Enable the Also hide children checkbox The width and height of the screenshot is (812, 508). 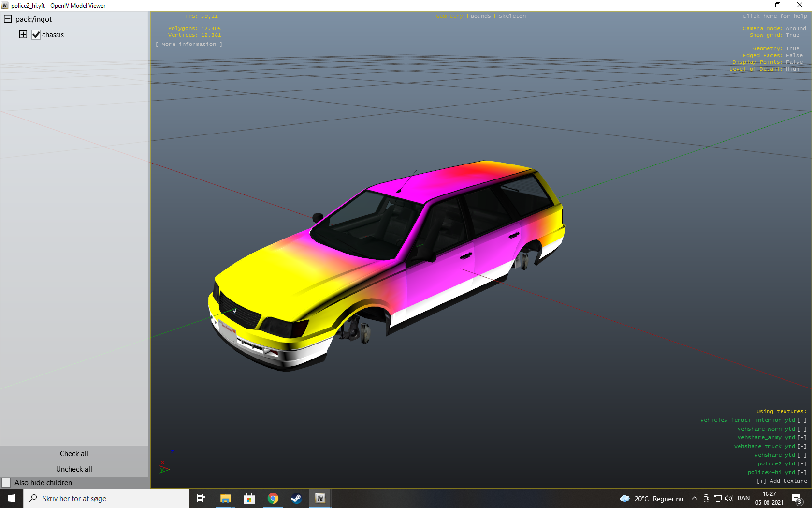pyautogui.click(x=6, y=483)
